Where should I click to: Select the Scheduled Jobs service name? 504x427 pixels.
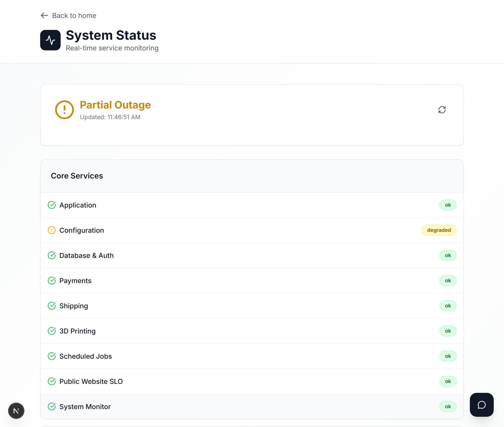tap(85, 356)
